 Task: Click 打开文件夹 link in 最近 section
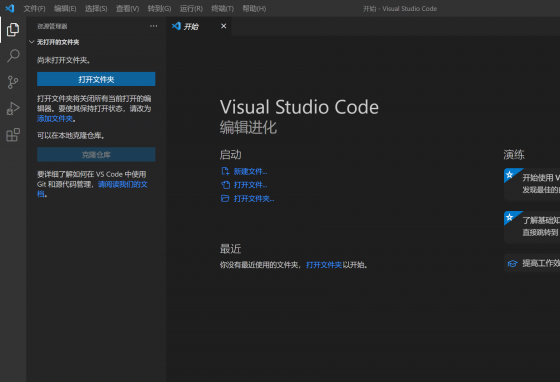pos(324,265)
